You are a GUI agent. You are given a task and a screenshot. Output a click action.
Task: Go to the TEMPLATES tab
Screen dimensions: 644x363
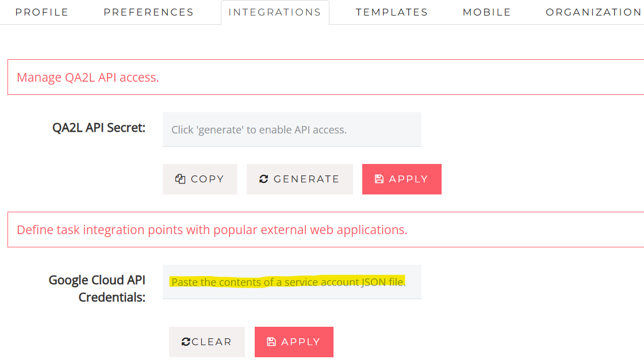pos(392,12)
